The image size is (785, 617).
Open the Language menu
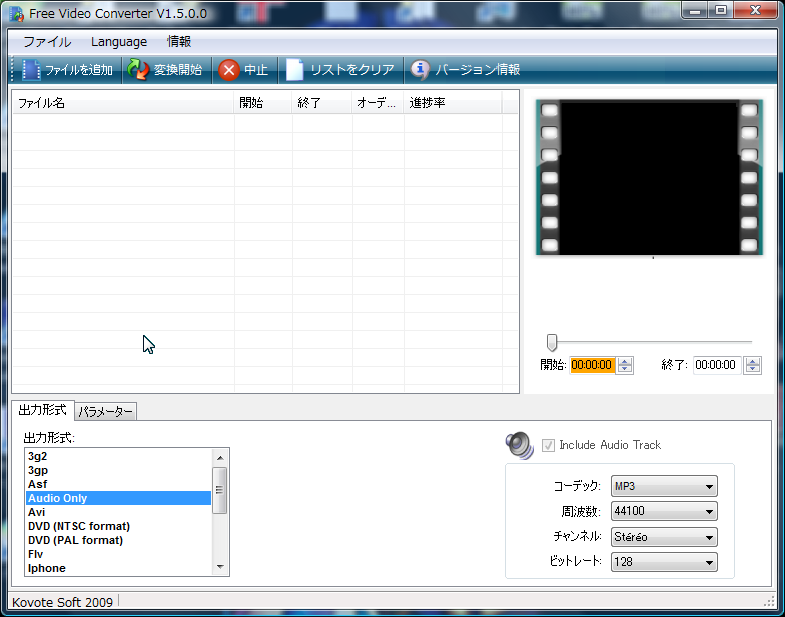119,42
